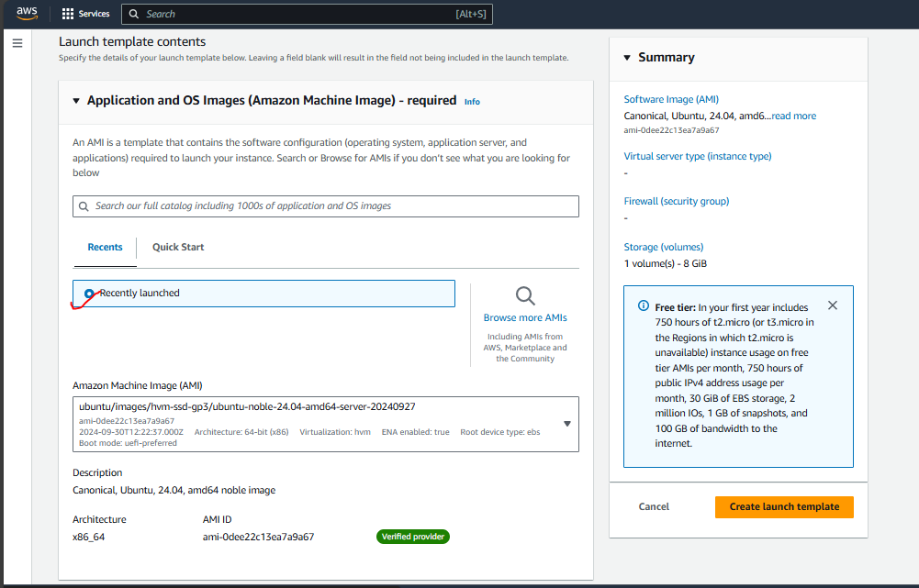Switch to the Quick Start tab

[178, 247]
